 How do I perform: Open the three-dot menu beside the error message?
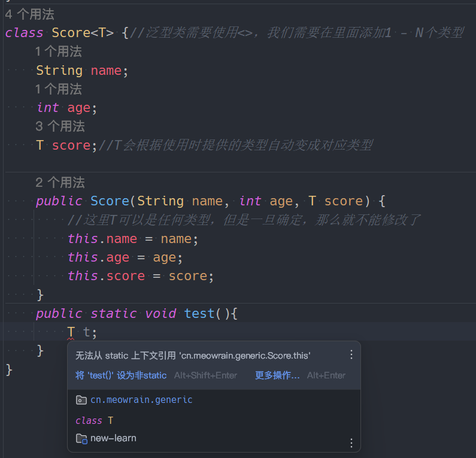click(x=351, y=354)
